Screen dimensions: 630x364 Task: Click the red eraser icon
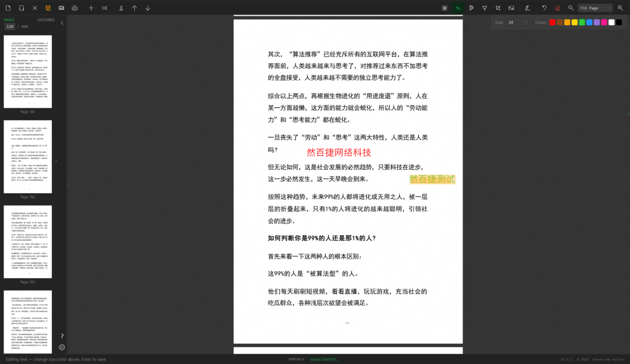point(557,8)
